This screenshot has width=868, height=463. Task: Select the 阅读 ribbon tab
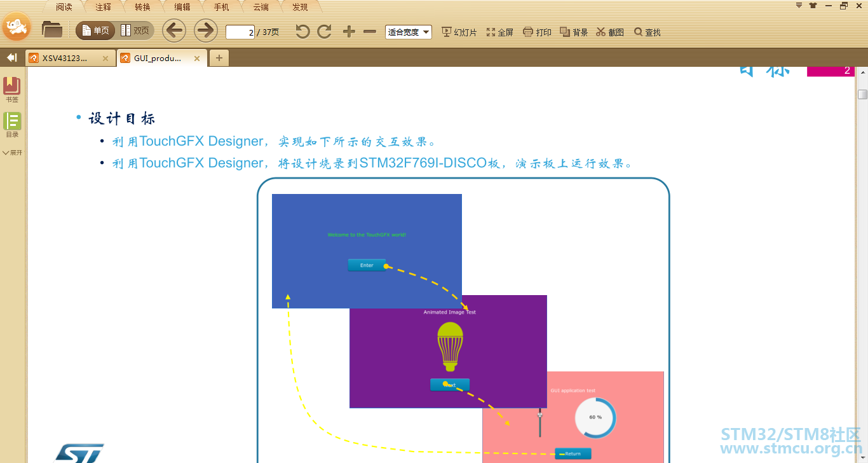coord(64,7)
